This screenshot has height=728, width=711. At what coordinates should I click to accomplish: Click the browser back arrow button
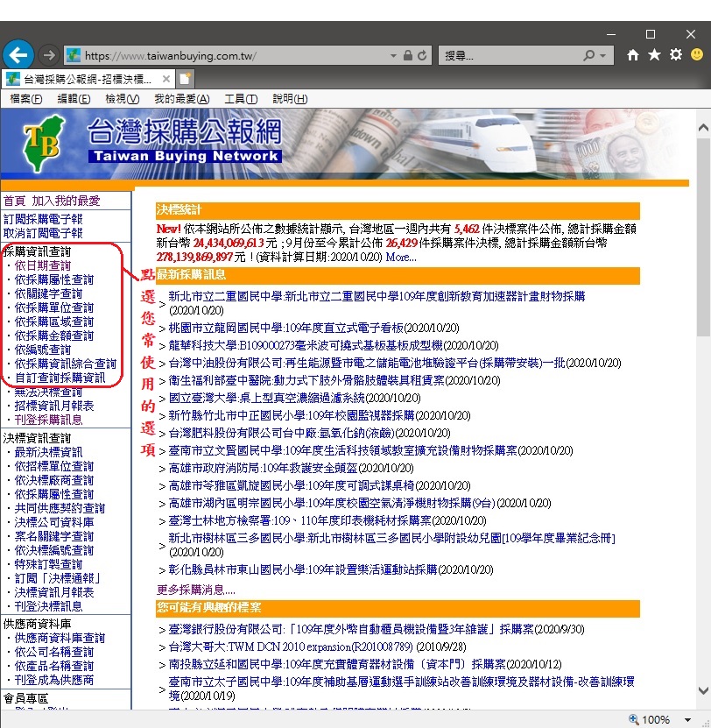tap(18, 56)
